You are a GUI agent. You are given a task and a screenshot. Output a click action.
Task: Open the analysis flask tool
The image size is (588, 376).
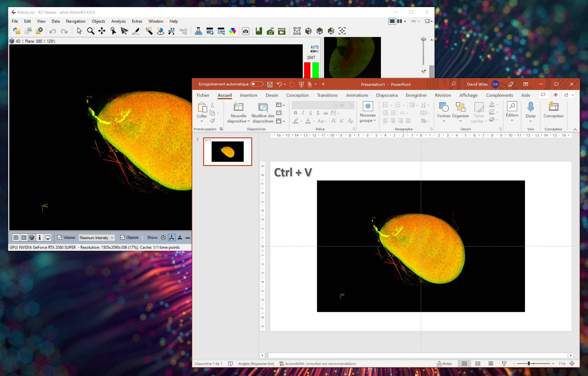[198, 31]
